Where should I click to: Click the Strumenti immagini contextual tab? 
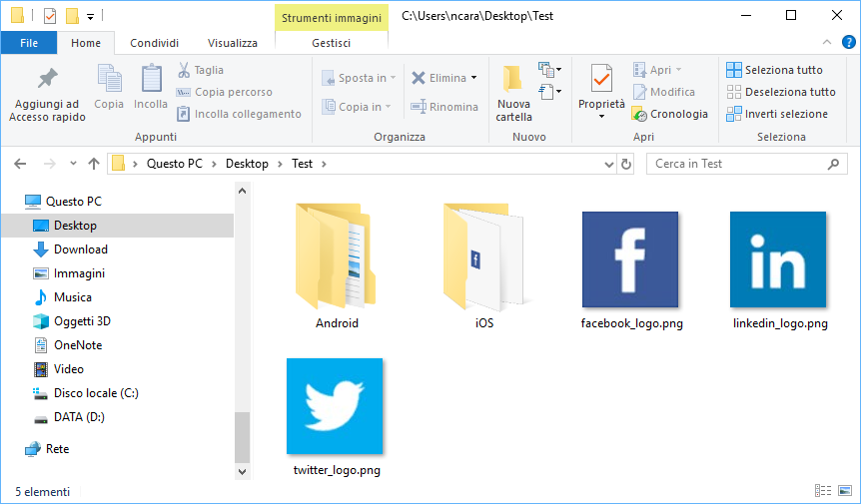tap(331, 18)
